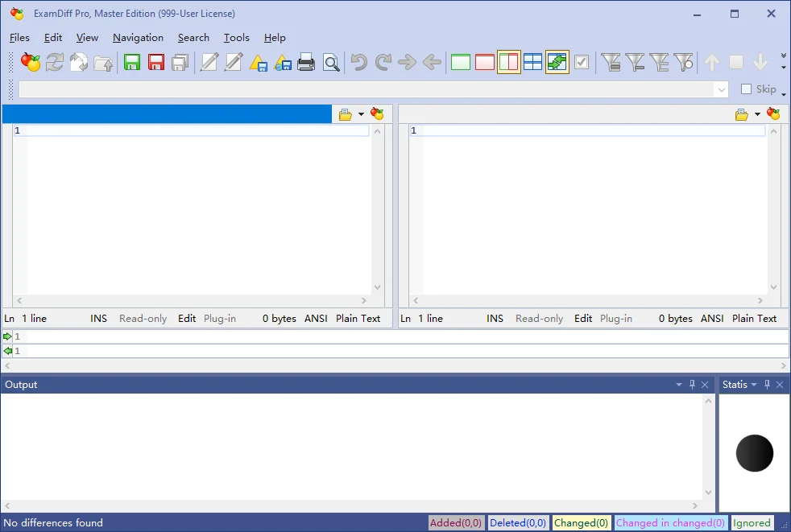Toggle the two-pane side-by-side view icon
The width and height of the screenshot is (791, 532).
pos(508,63)
